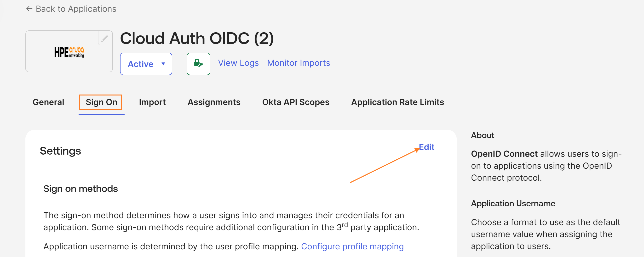Click the HPE Aruba Networking logo
This screenshot has height=257, width=644.
click(x=69, y=52)
